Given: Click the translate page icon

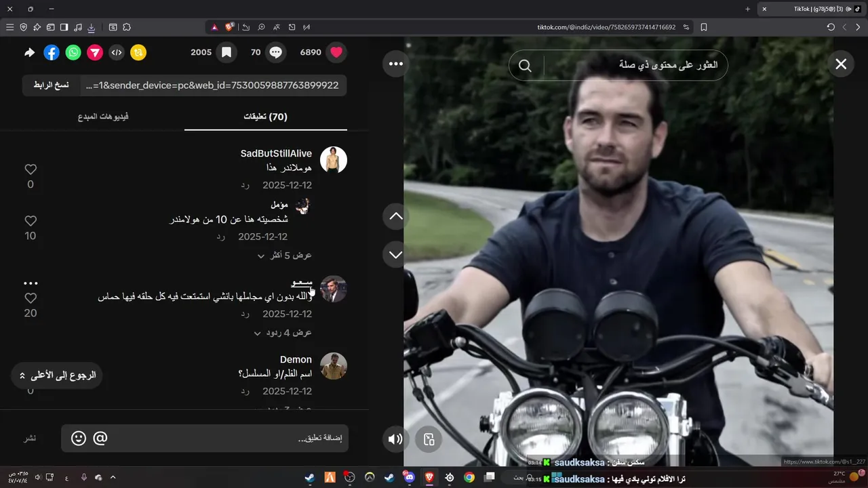Looking at the screenshot, I should click(277, 27).
